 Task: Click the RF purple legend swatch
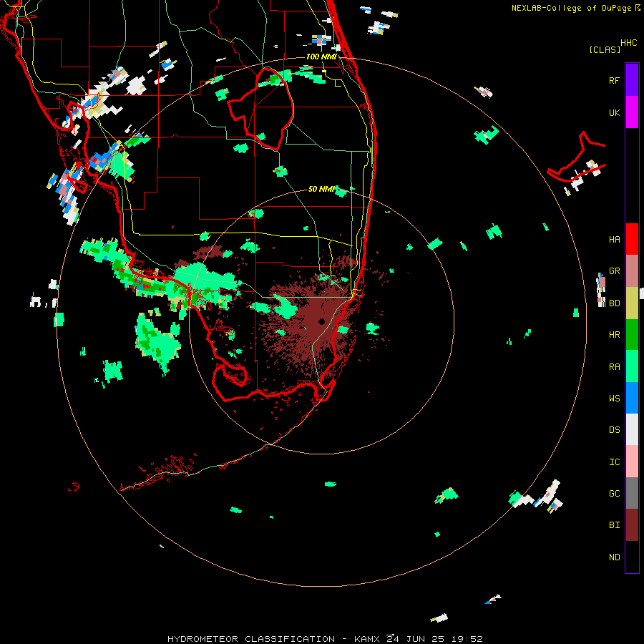tap(632, 80)
